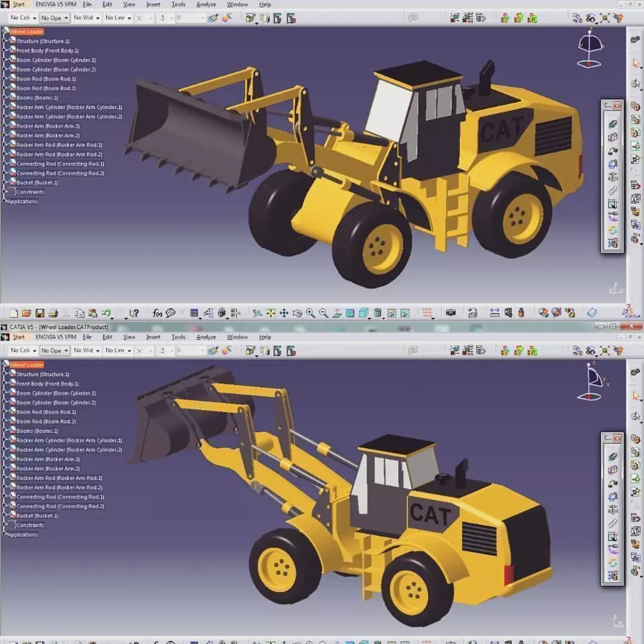
Task: Open Formula f(x) tool in upper window
Action: tap(157, 314)
